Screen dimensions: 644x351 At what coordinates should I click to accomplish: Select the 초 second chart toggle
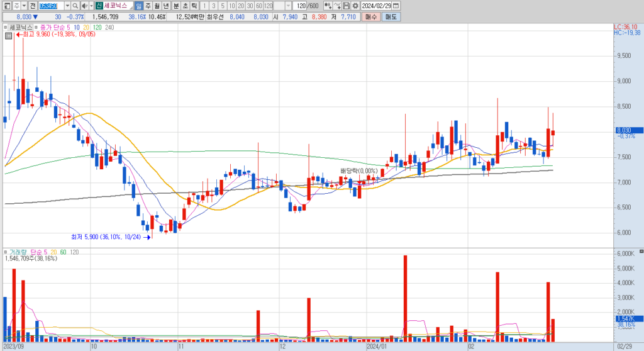[185, 6]
